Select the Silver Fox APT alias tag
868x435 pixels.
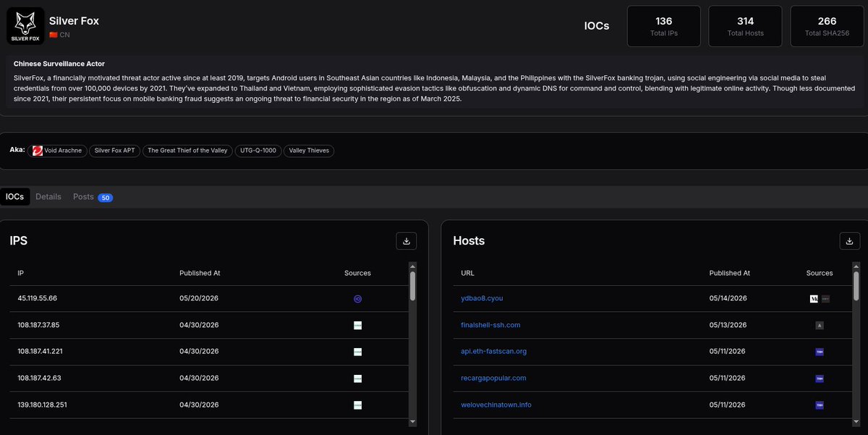tap(114, 151)
